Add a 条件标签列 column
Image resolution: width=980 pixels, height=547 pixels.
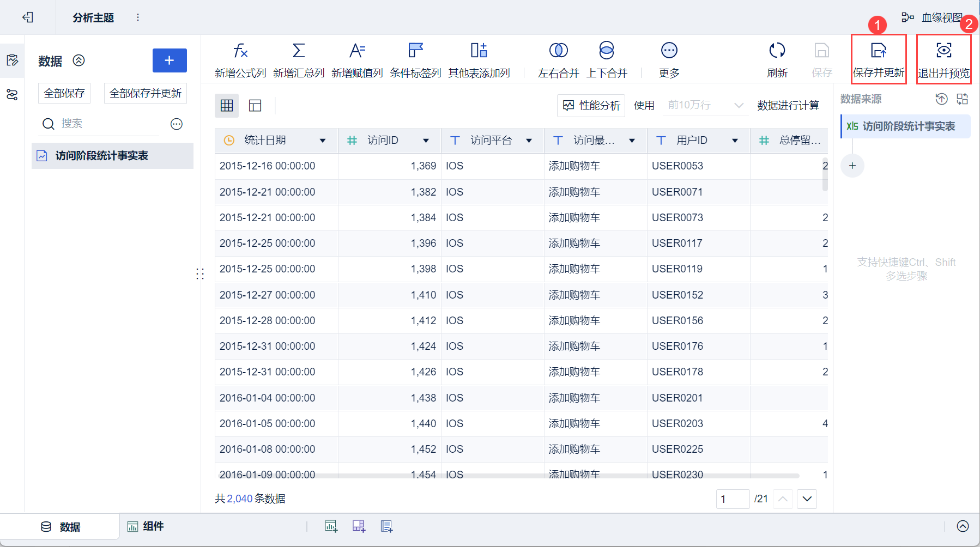pyautogui.click(x=415, y=51)
